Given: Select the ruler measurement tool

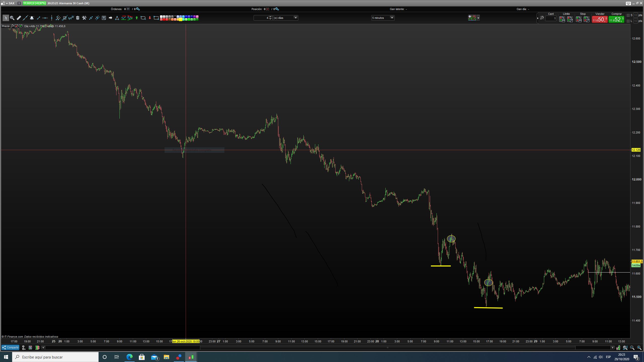Looking at the screenshot, I should click(19, 18).
